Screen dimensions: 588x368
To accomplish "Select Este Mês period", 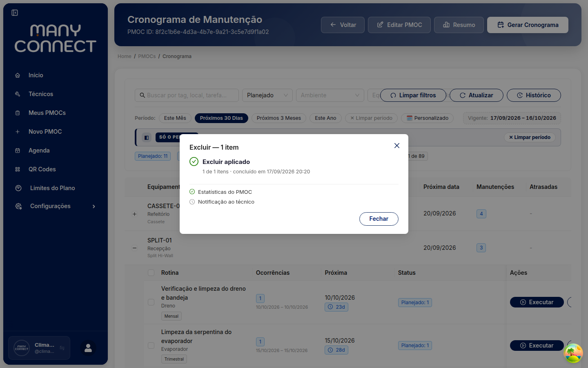I will coord(175,118).
